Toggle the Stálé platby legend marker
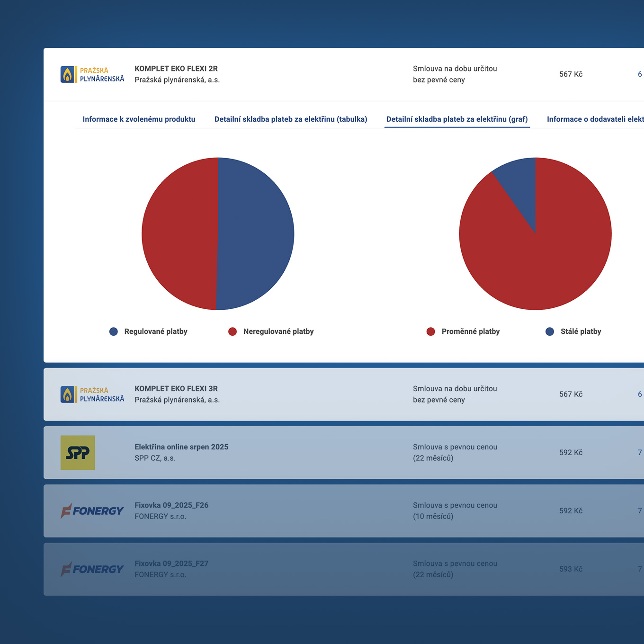This screenshot has height=644, width=644. 550,331
